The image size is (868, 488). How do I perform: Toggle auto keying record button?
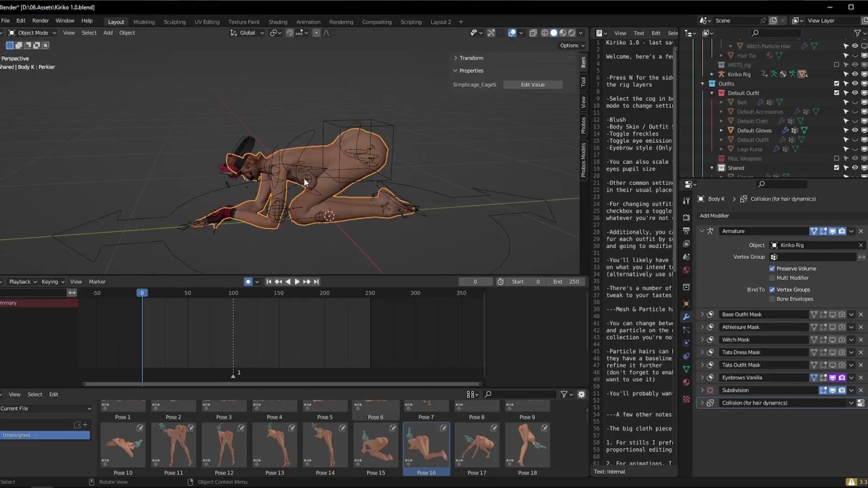[248, 281]
